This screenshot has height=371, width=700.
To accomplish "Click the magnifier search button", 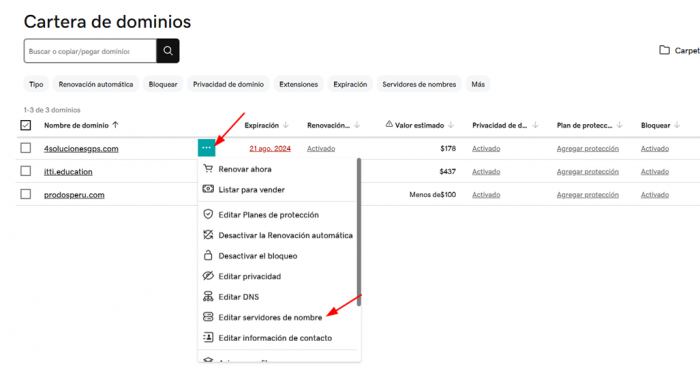I will pos(168,50).
